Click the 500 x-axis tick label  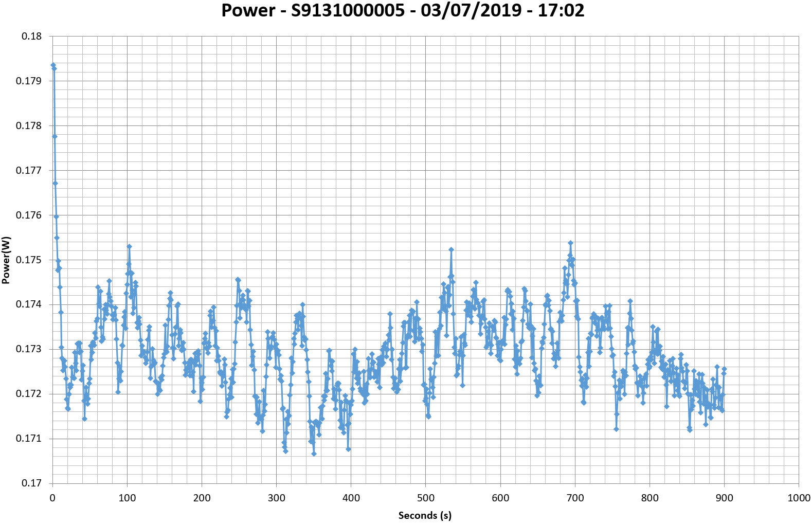425,498
